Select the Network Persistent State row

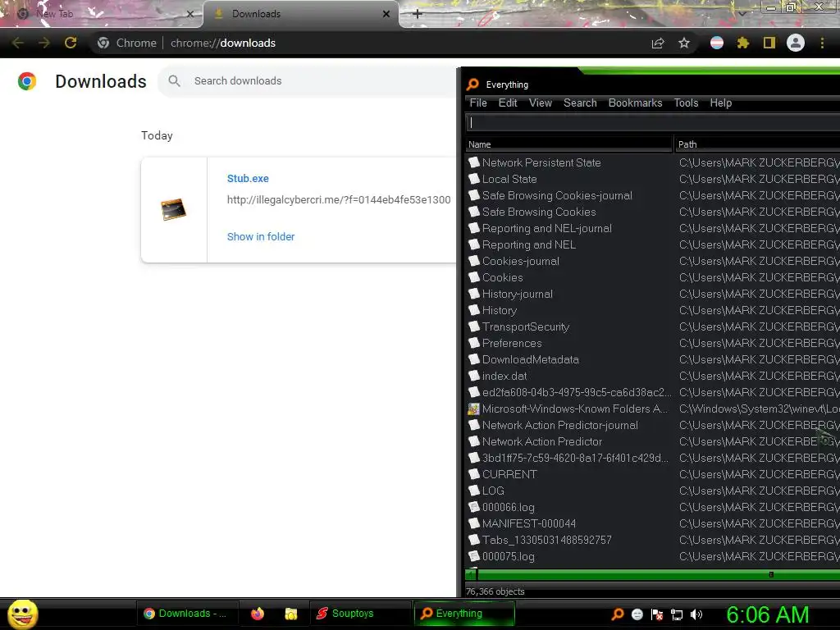[x=652, y=162]
